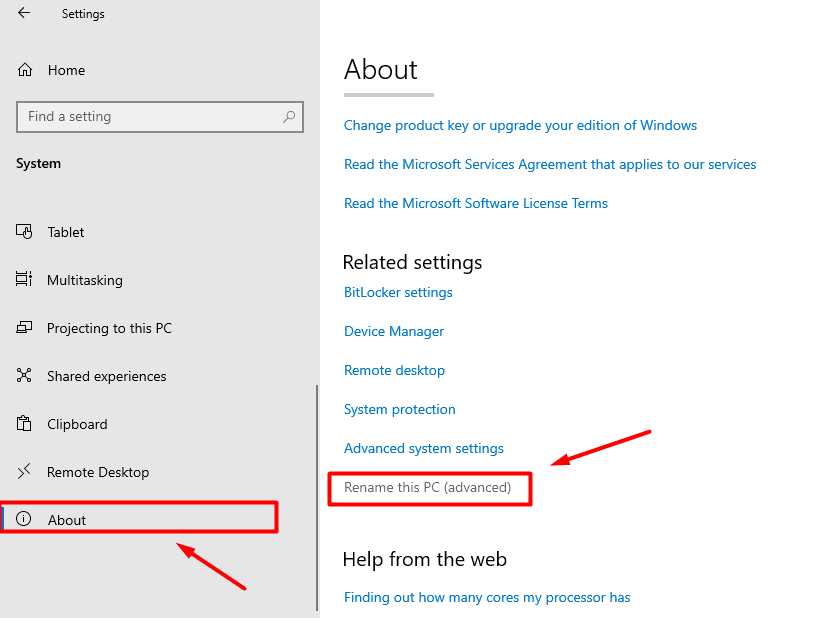This screenshot has width=826, height=618.
Task: Click Rename this PC (advanced)
Action: tap(427, 487)
